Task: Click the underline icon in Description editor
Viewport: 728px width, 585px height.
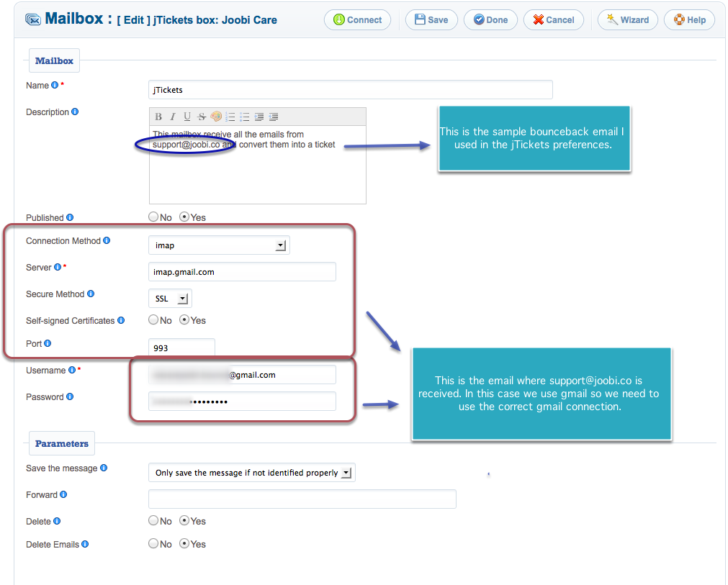Action: click(187, 117)
